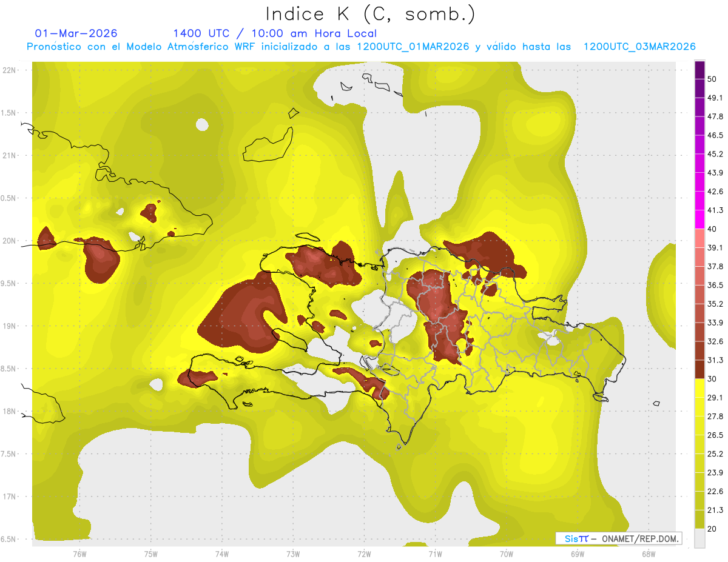728x562 pixels.
Task: Click the '21N' latitude label
Action: pos(10,155)
